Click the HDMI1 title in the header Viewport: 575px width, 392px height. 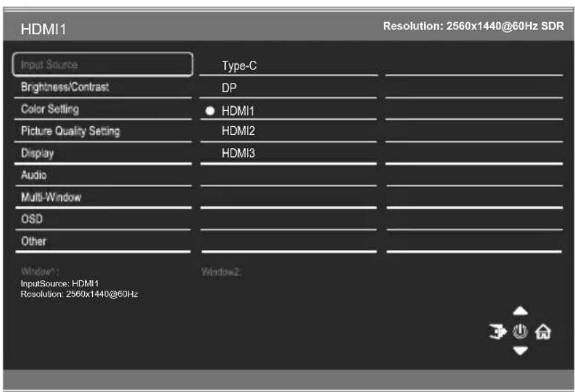43,29
